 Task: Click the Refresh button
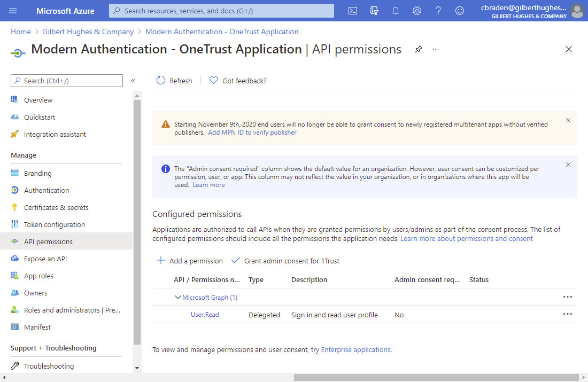tap(174, 81)
